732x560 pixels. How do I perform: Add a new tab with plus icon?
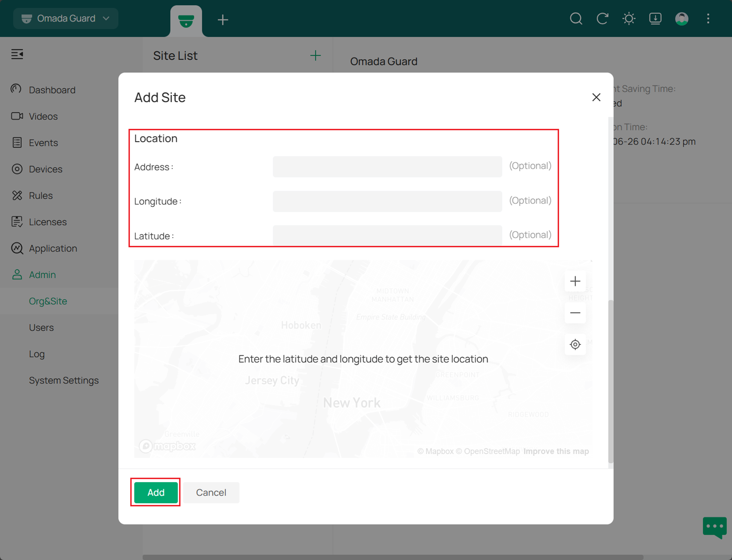click(x=223, y=20)
